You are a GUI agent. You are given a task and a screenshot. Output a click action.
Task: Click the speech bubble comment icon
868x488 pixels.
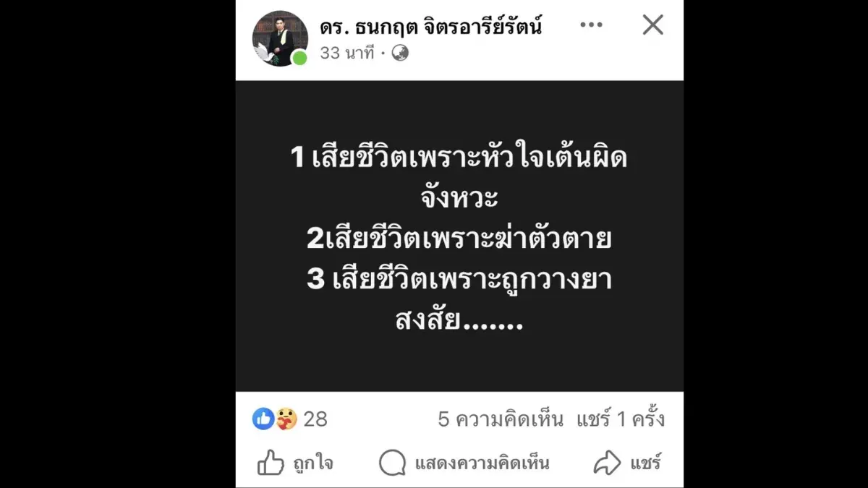(x=392, y=463)
